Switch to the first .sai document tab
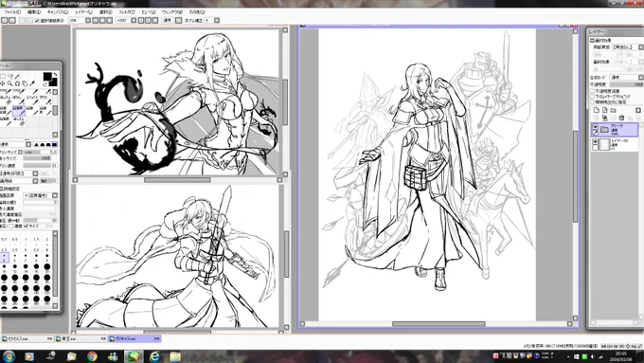Viewport: 644px width, 363px height. tap(27, 338)
